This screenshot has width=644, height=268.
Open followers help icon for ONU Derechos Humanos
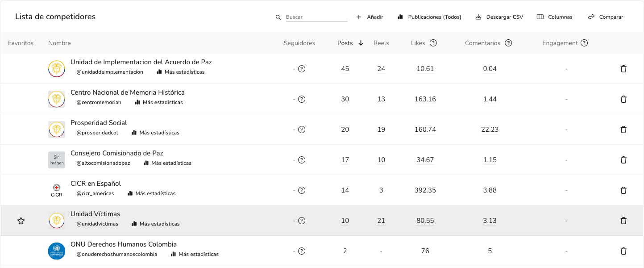(302, 251)
